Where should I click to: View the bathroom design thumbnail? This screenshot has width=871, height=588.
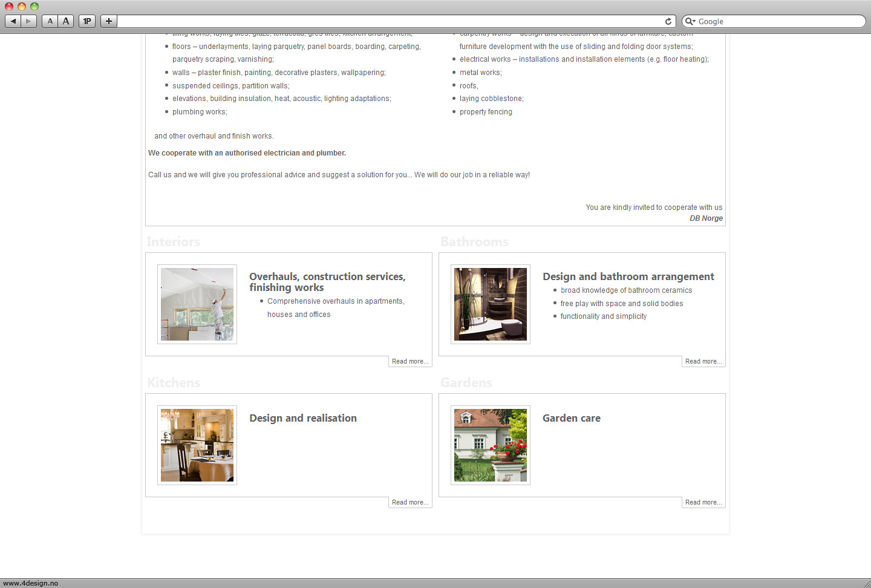[491, 304]
